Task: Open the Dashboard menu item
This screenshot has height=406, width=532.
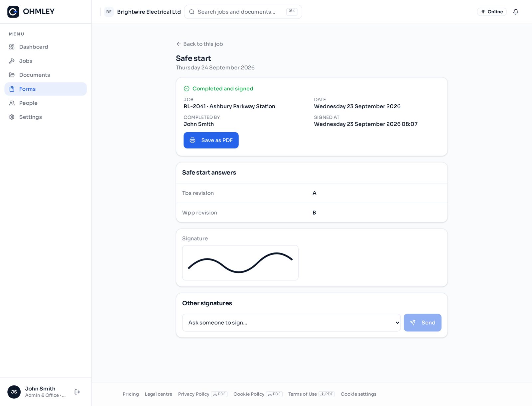Action: (46, 47)
